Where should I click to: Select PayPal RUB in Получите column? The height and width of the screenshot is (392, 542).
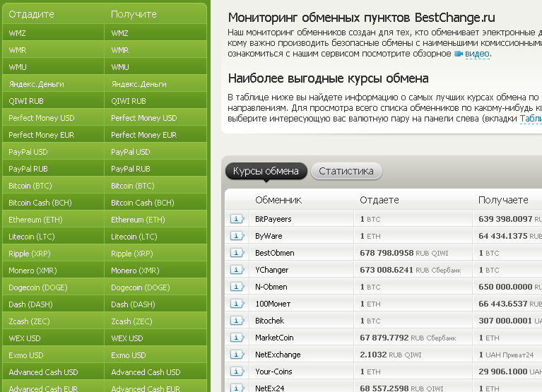pos(155,168)
